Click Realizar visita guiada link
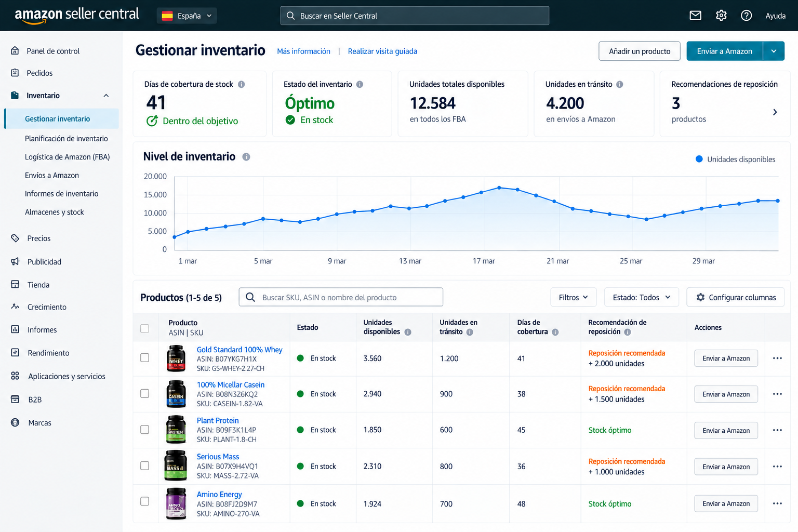798x532 pixels. coord(382,51)
